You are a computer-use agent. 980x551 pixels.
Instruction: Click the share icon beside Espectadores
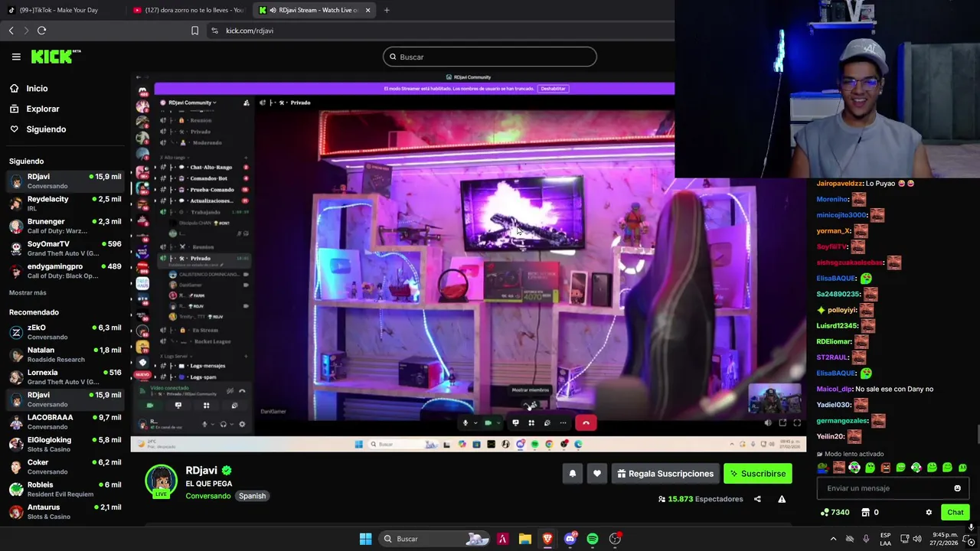pos(757,499)
